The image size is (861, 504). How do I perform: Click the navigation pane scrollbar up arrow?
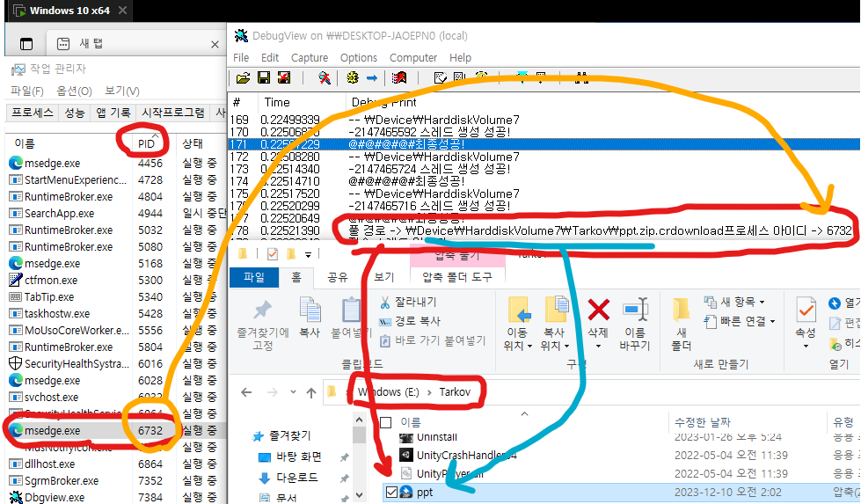coord(359,420)
